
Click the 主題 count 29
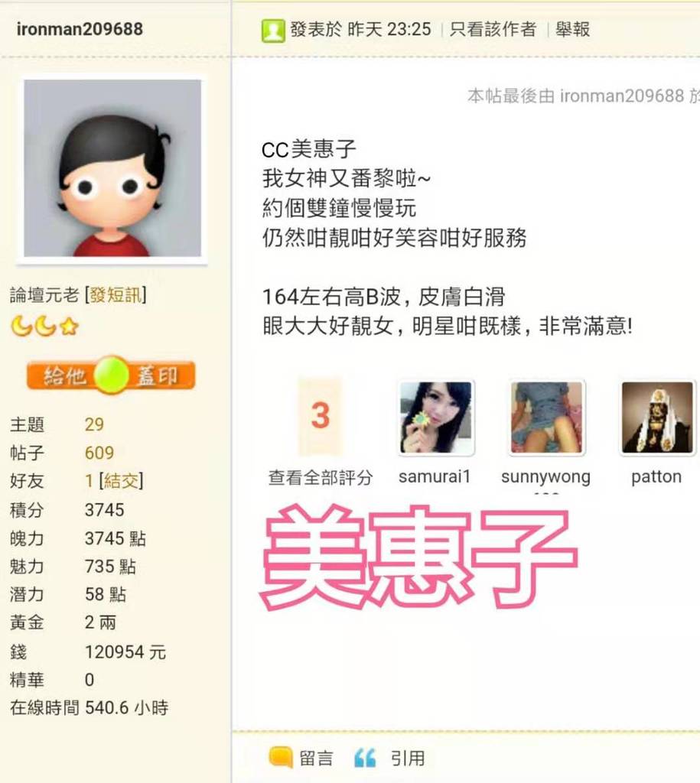coord(94,424)
